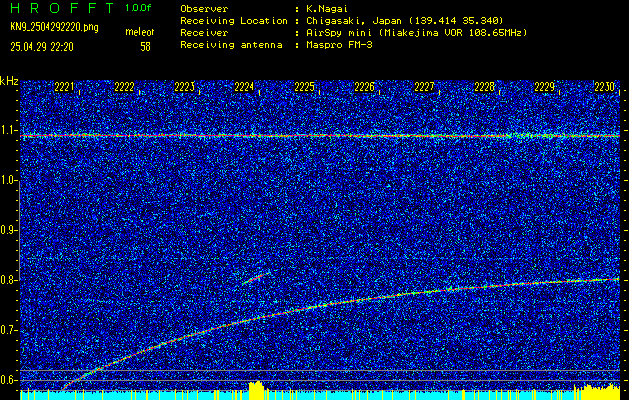This screenshot has height=400, width=629.
Task: Click the 1.1 kHz axis label
Action: pos(9,130)
